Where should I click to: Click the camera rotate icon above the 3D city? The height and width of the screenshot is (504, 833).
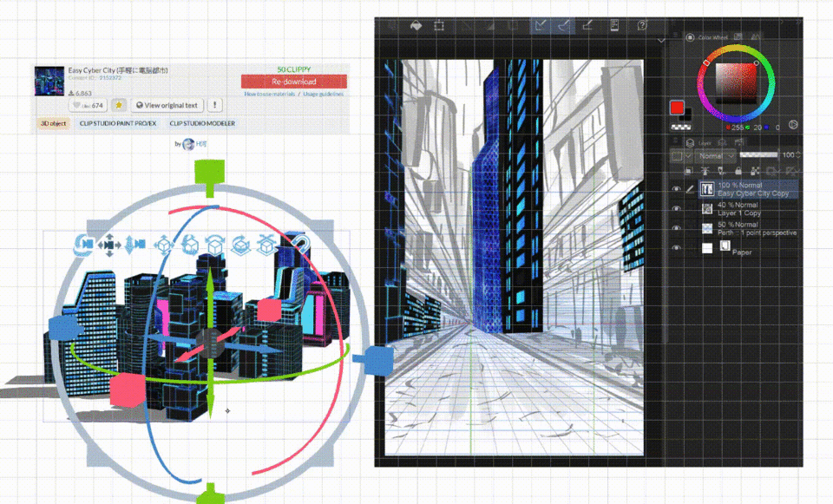[84, 245]
